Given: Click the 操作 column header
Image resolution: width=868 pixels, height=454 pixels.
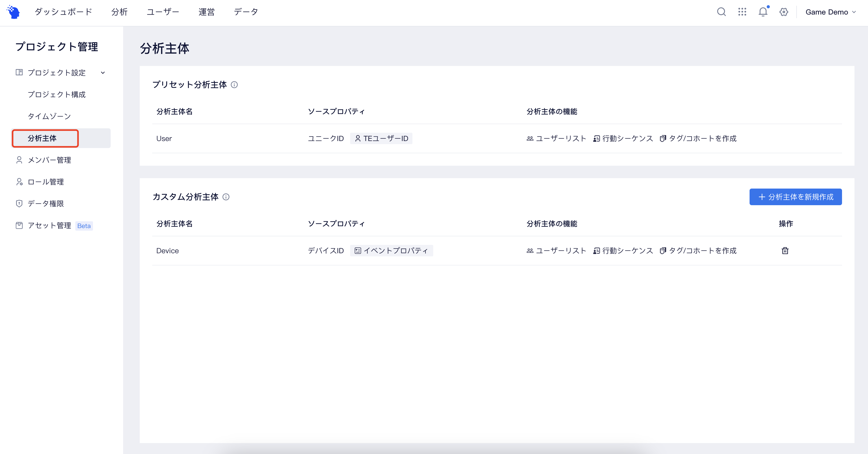Looking at the screenshot, I should coord(786,224).
